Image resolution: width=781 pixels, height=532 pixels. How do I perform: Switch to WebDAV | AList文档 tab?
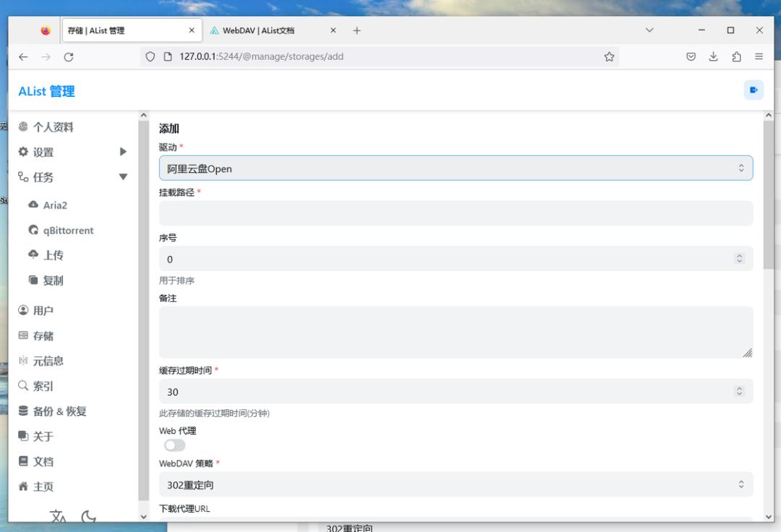pyautogui.click(x=273, y=30)
